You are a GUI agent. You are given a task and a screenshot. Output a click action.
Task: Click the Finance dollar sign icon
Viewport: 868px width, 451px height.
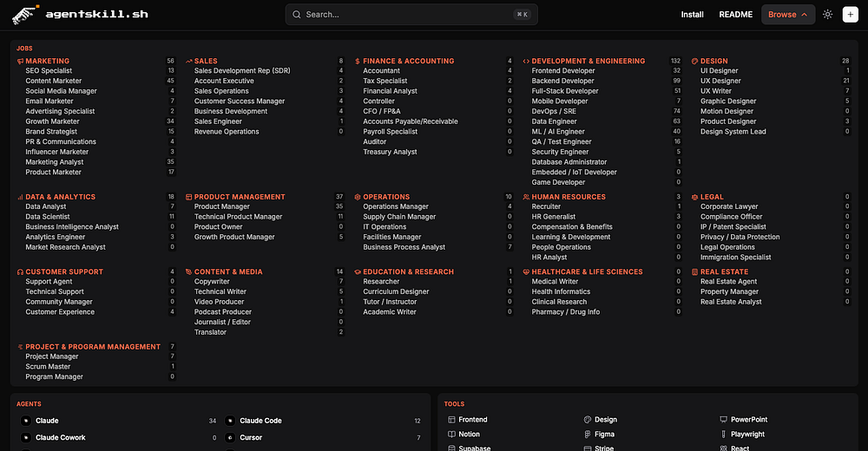358,62
